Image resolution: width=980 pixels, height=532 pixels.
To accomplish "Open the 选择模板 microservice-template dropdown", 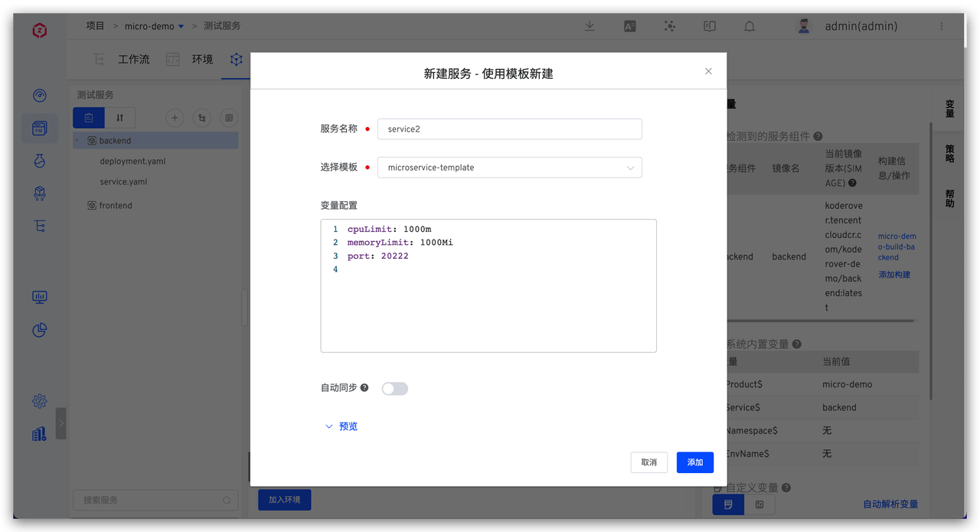I will click(509, 168).
